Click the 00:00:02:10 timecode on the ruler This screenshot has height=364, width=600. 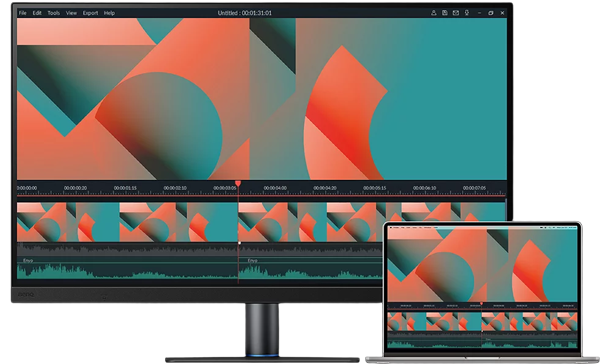click(x=175, y=188)
